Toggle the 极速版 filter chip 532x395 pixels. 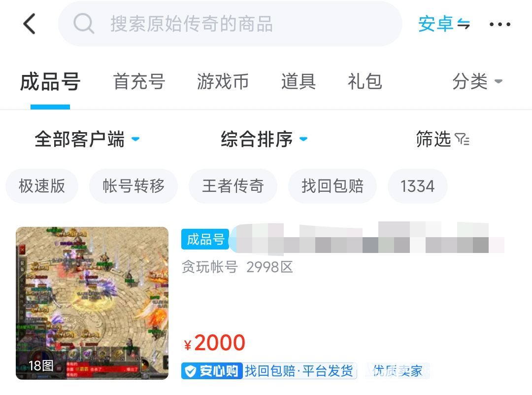(42, 186)
